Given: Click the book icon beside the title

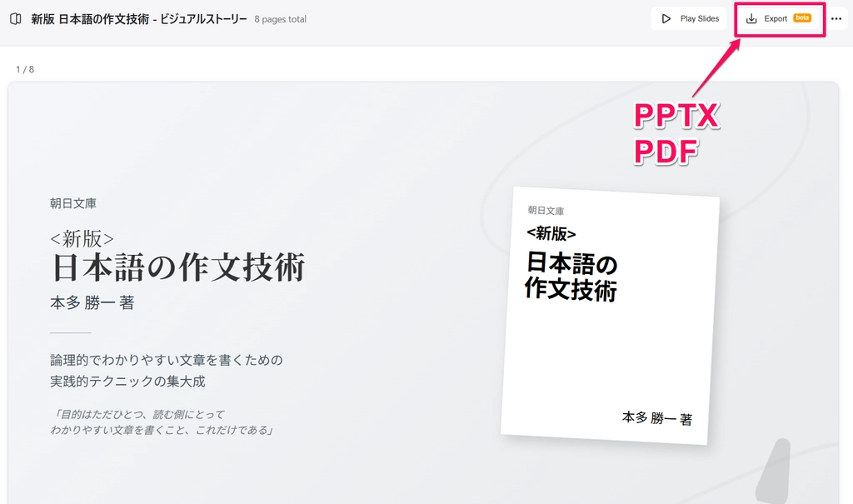Looking at the screenshot, I should pyautogui.click(x=16, y=19).
